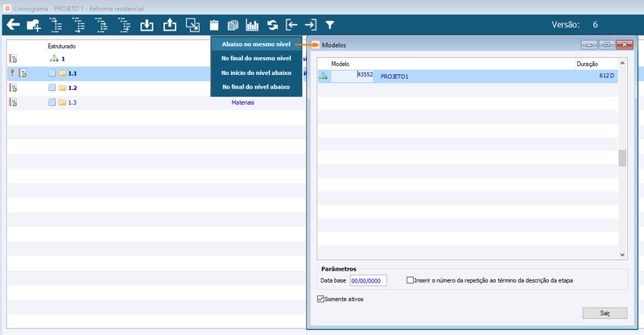Click the Sair button

pos(605,313)
